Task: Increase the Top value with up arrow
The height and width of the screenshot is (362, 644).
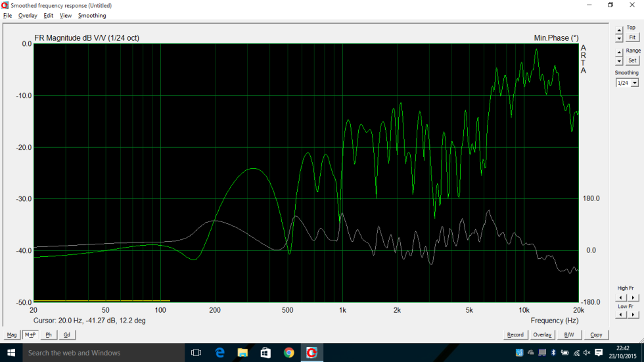Action: point(618,30)
